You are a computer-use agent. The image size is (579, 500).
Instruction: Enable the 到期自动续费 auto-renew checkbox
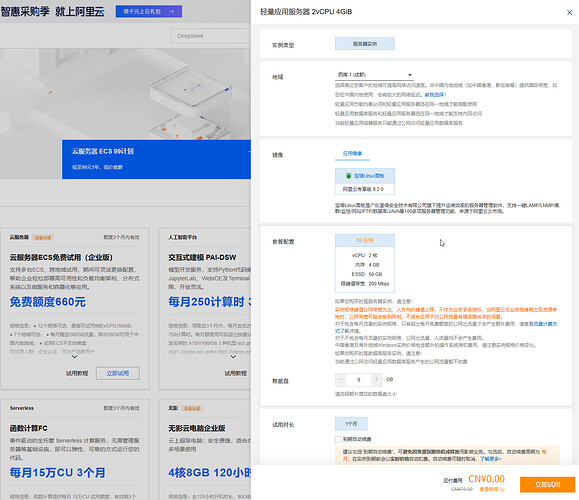point(338,439)
